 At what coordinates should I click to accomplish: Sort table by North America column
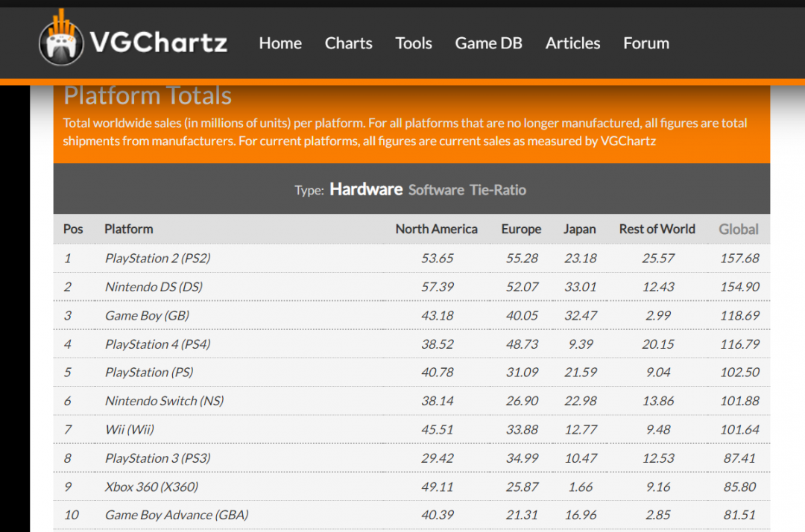(436, 229)
